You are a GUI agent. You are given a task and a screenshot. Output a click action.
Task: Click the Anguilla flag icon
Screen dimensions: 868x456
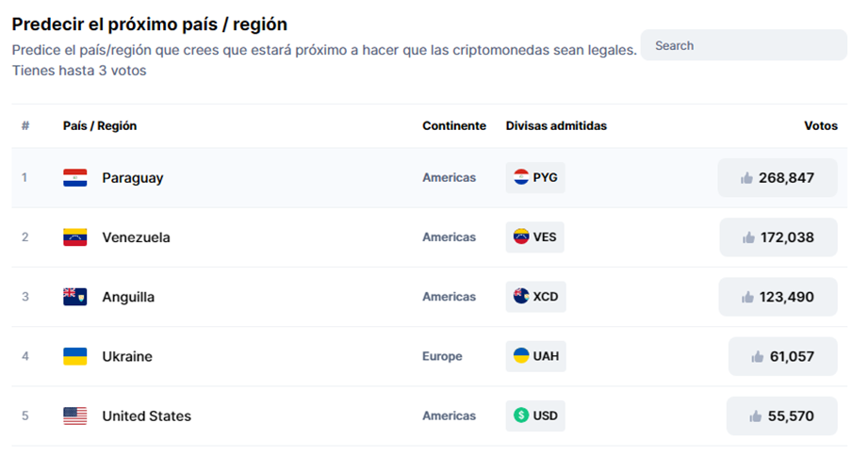tap(74, 297)
